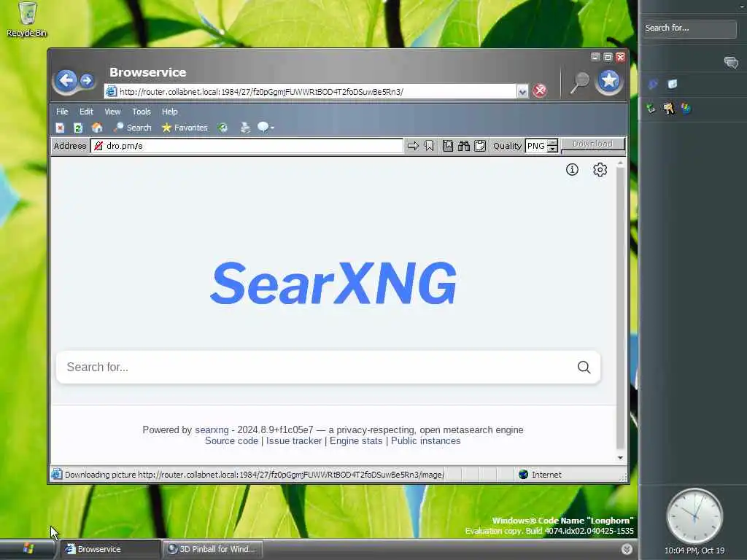The image size is (747, 560).
Task: Open the Engine stats link
Action: point(356,441)
